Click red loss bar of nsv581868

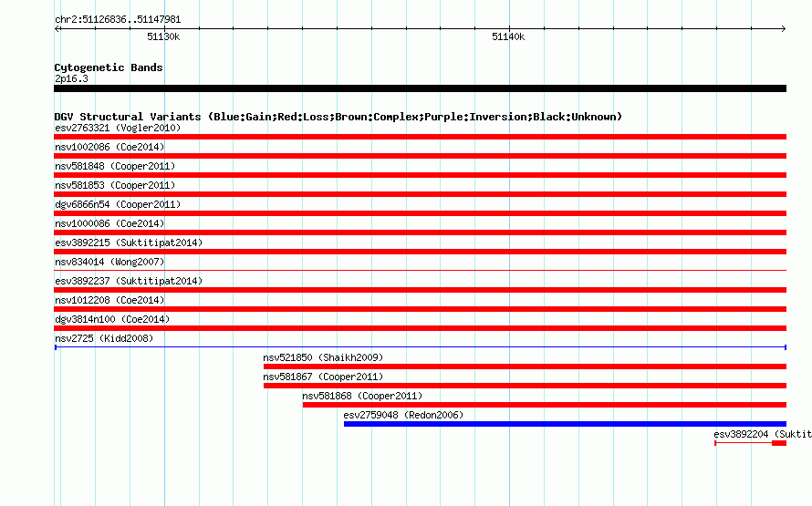coord(545,405)
